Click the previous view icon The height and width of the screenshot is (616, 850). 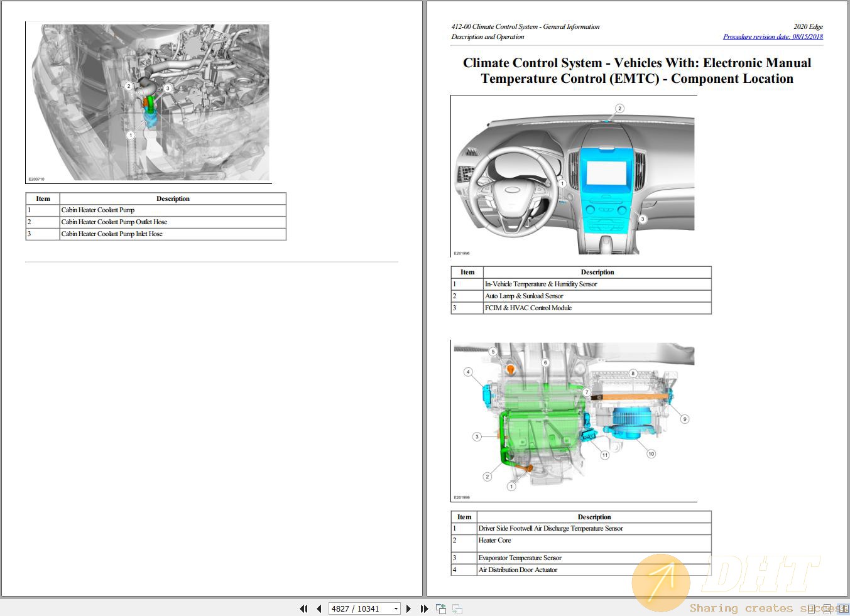(x=441, y=608)
